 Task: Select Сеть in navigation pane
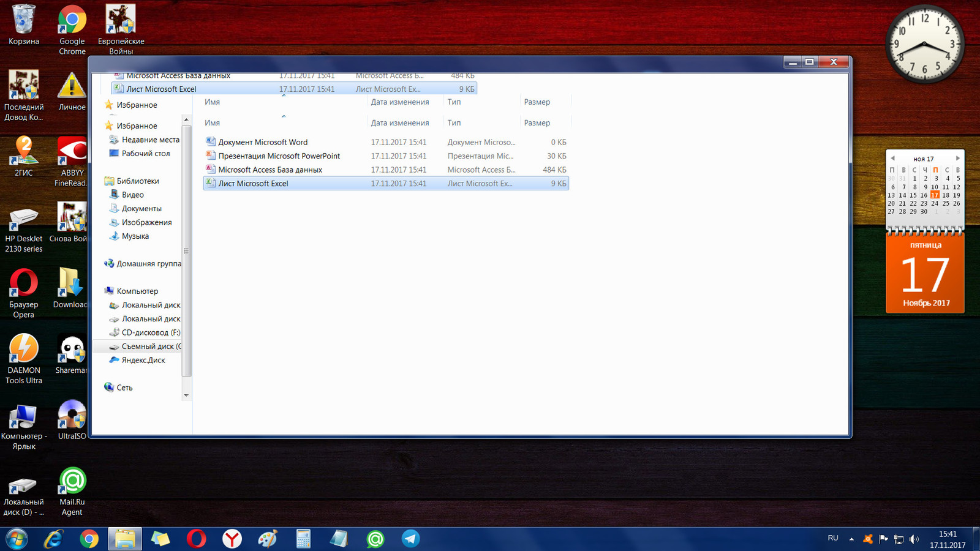coord(118,388)
